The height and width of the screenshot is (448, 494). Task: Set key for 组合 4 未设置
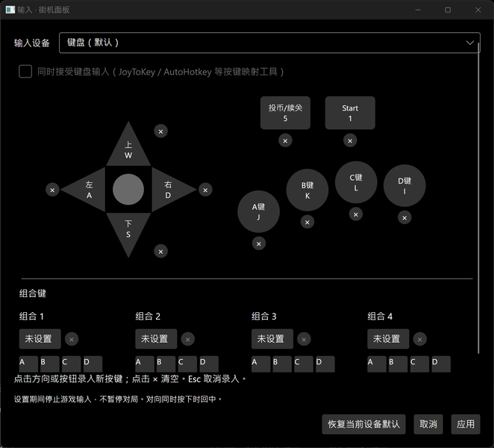388,339
